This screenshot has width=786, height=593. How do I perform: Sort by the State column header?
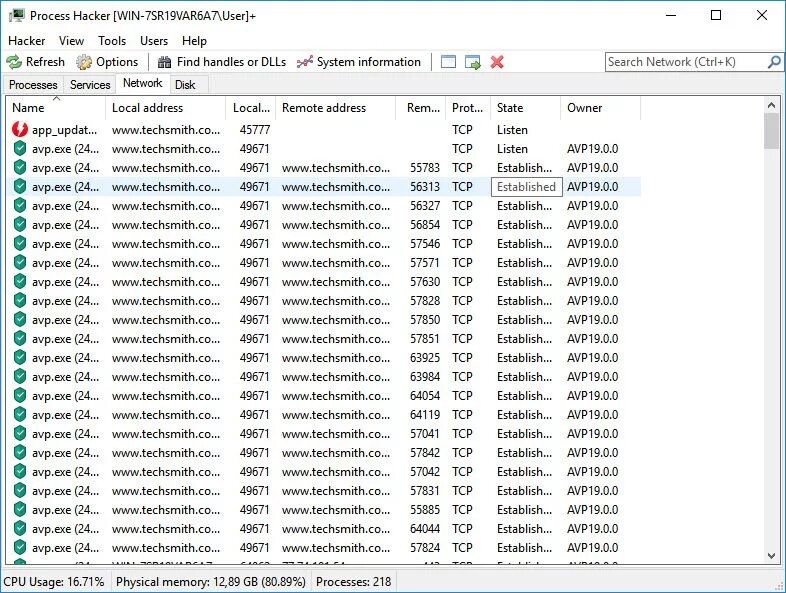tap(525, 108)
